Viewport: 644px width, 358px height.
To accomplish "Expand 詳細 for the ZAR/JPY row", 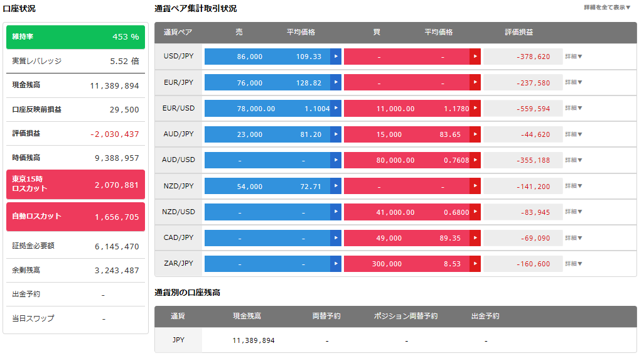I will pyautogui.click(x=573, y=263).
